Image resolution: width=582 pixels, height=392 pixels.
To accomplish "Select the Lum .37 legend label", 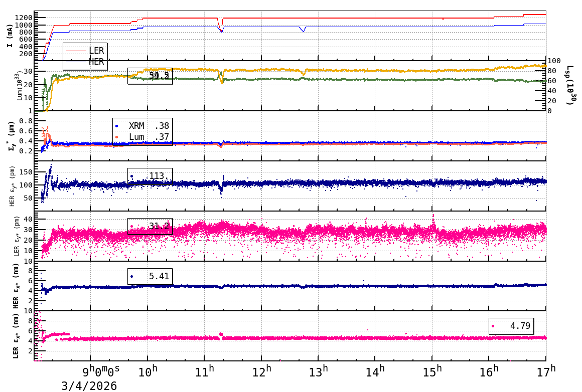I will pos(149,137).
